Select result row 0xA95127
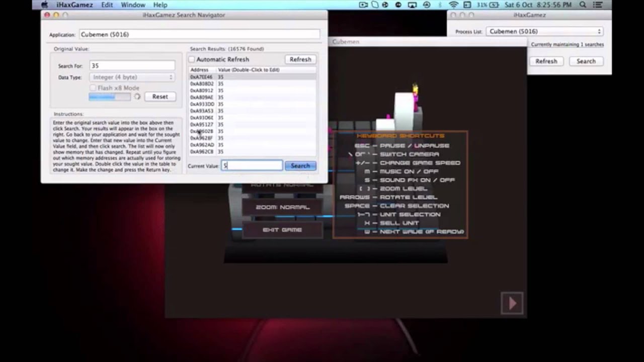644x362 pixels. point(253,125)
